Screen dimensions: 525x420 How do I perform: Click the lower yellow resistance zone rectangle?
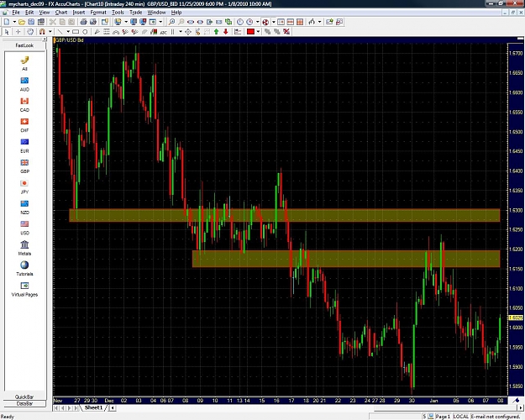(x=346, y=259)
